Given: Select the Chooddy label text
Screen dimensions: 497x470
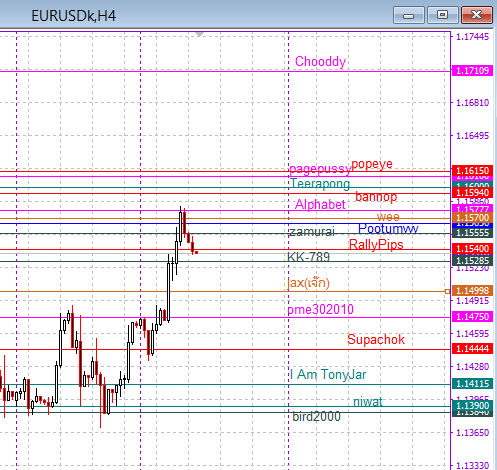Looking at the screenshot, I should 320,62.
